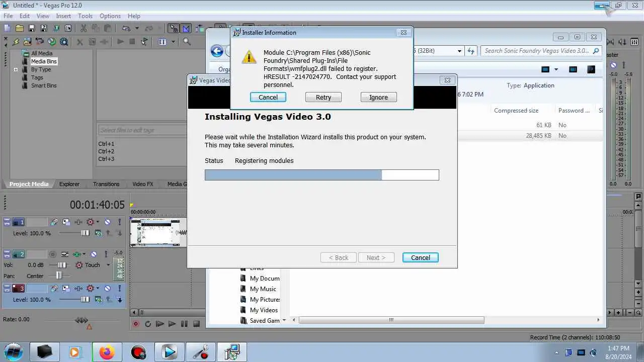Click Pause in transport bar
The height and width of the screenshot is (362, 644).
[x=184, y=324]
